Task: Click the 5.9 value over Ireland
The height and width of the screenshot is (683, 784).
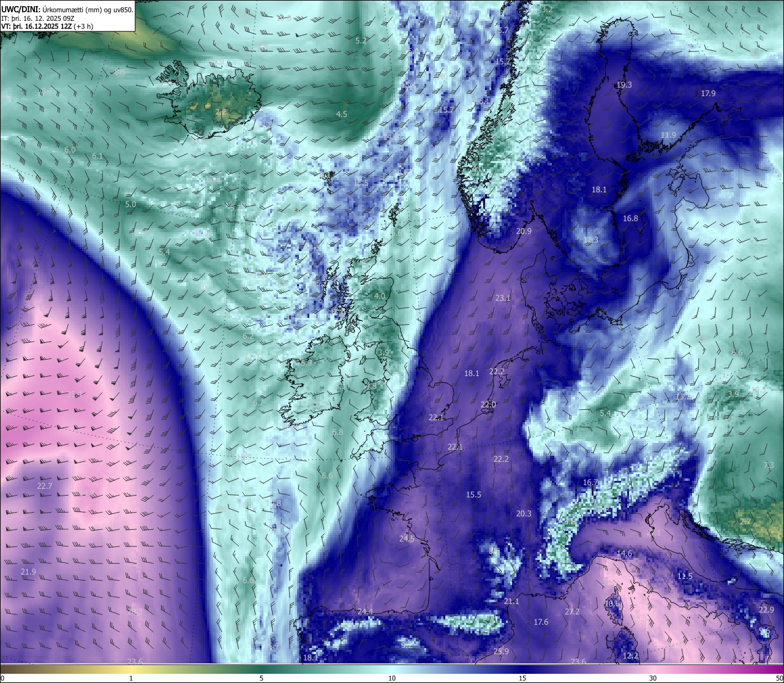Action: tap(306, 363)
